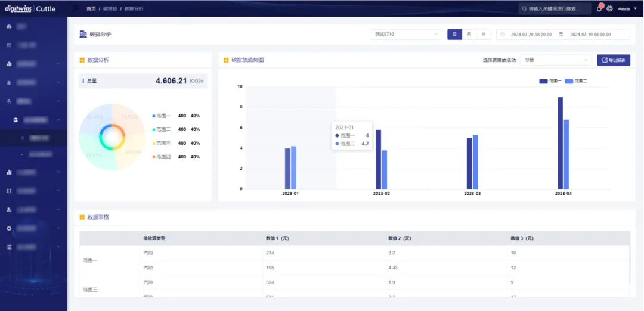This screenshot has height=311, width=644.
Task: Open the dashboard gauge icon in sidebar
Action: coord(9,26)
